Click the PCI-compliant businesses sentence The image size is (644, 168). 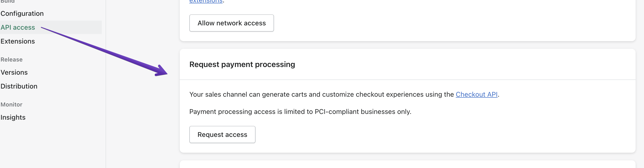coord(300,112)
